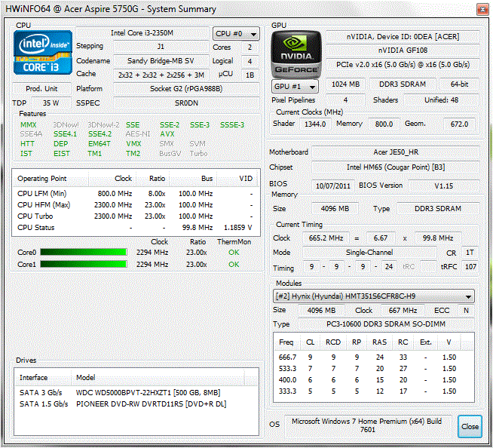The width and height of the screenshot is (493, 448).
Task: Click the Operating Point column header
Action: point(51,179)
